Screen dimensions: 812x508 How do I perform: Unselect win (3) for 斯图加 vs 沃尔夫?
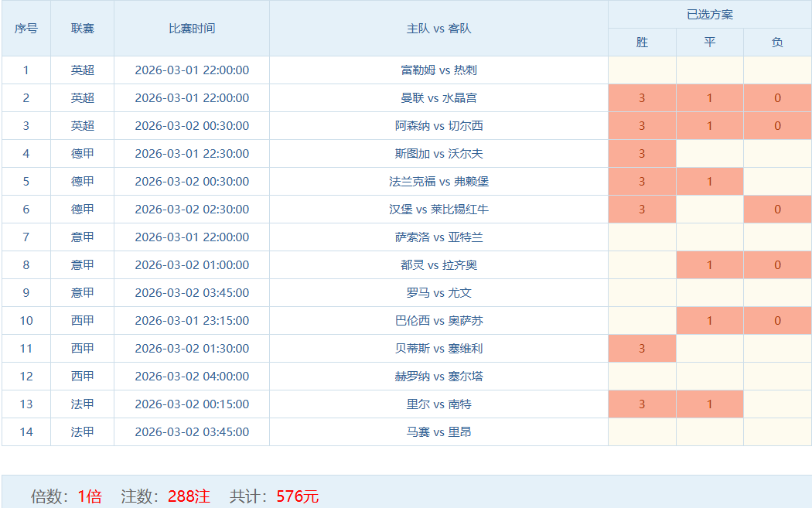click(x=642, y=154)
